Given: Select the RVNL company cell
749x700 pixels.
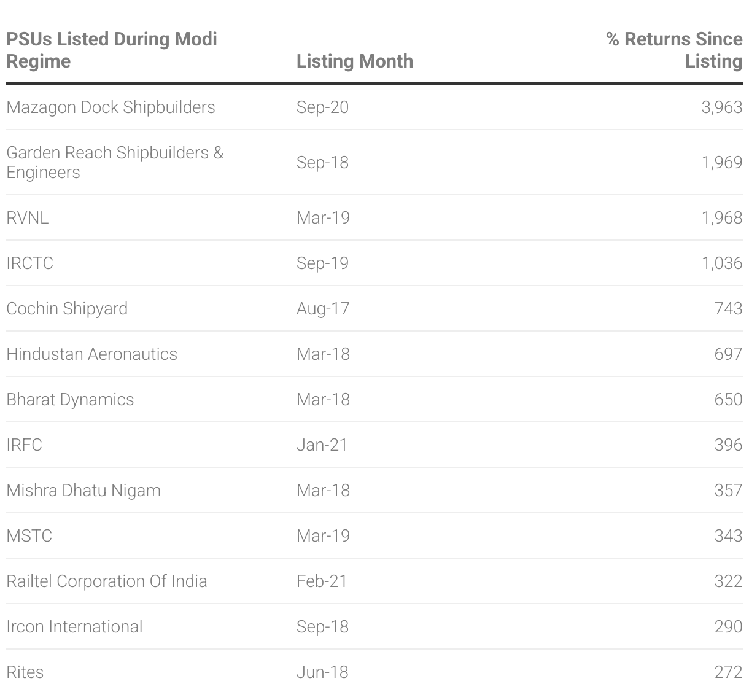Looking at the screenshot, I should 27,217.
